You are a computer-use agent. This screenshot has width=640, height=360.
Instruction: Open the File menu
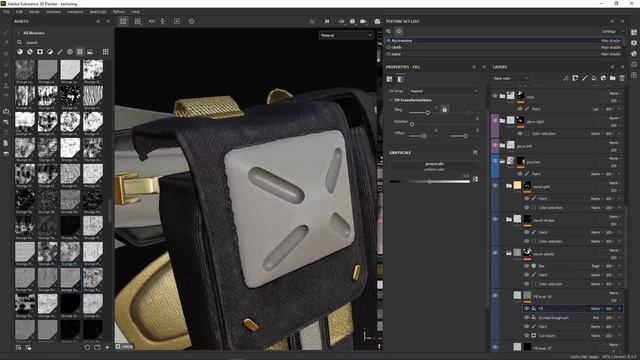[x=6, y=12]
